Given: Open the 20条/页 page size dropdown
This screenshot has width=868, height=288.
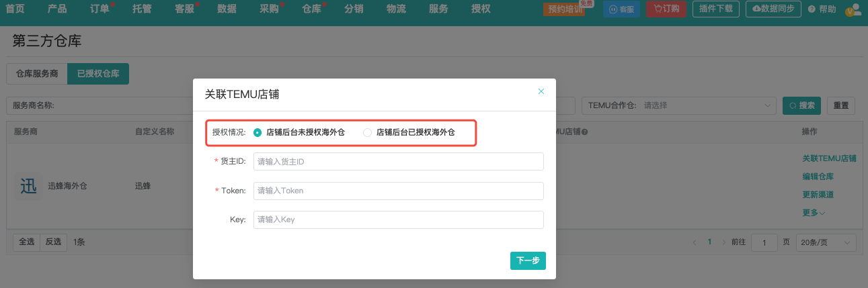Looking at the screenshot, I should pyautogui.click(x=826, y=242).
